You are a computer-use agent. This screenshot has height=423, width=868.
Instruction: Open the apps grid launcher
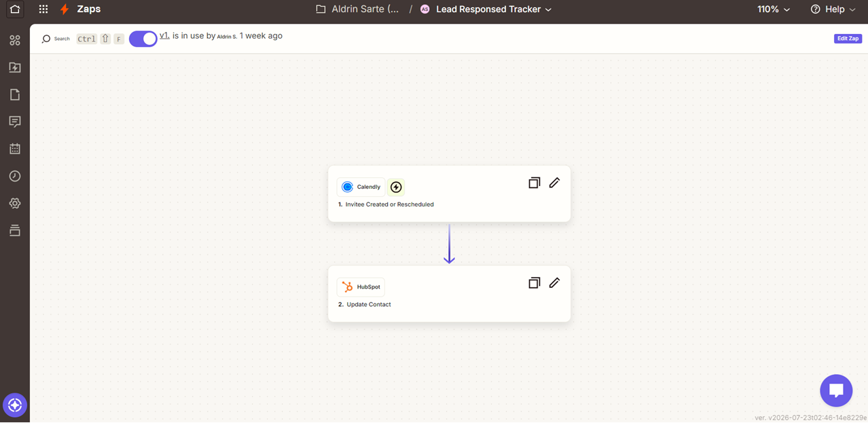43,10
